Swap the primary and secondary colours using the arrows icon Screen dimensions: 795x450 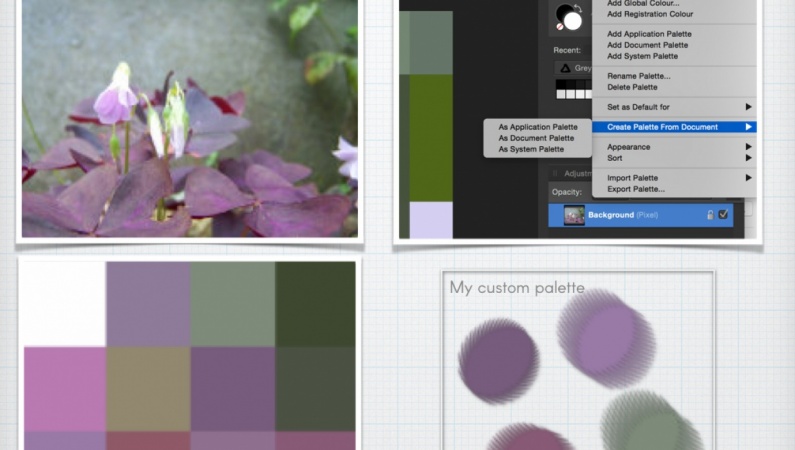(x=578, y=9)
